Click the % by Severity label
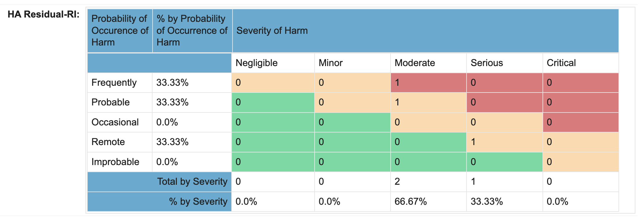Image resolution: width=644 pixels, height=217 pixels. (198, 202)
